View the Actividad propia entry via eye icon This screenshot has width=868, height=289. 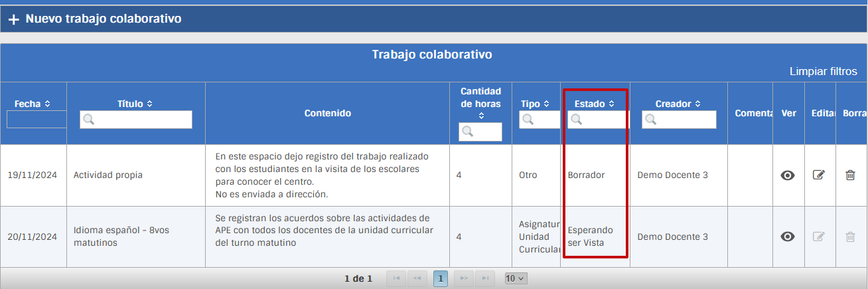point(788,175)
